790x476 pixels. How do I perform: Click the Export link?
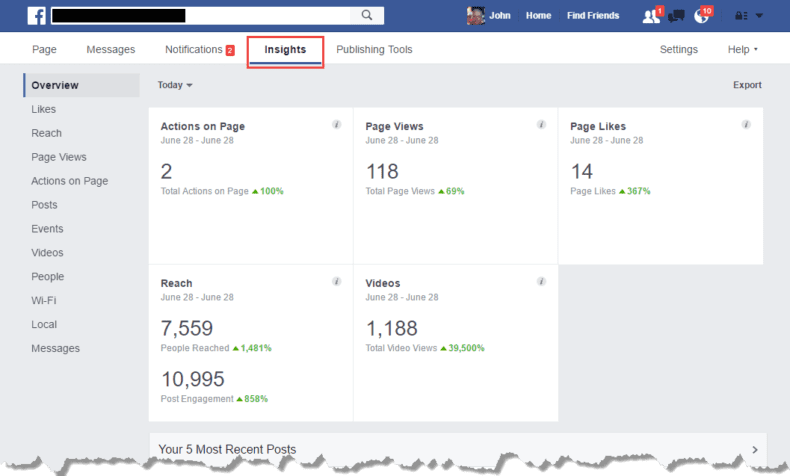[x=747, y=86]
